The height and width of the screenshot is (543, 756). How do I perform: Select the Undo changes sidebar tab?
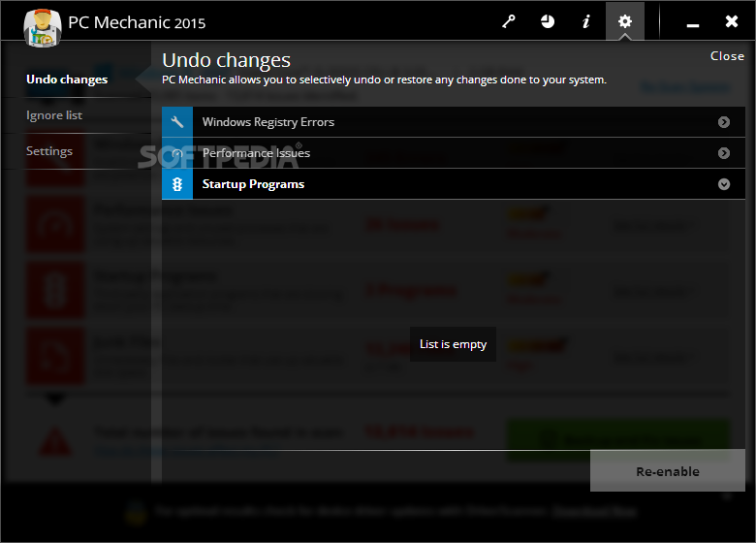coord(67,80)
